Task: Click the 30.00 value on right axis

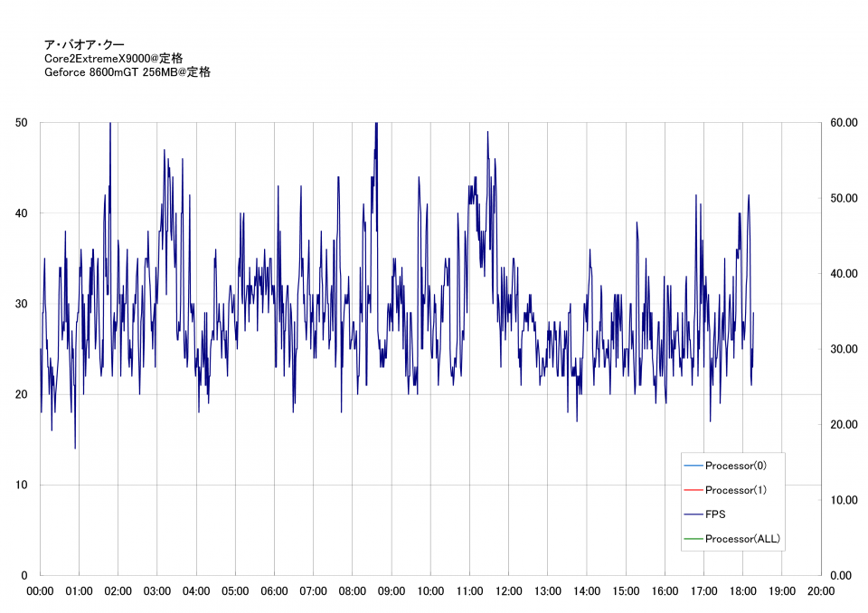Action: tap(844, 349)
